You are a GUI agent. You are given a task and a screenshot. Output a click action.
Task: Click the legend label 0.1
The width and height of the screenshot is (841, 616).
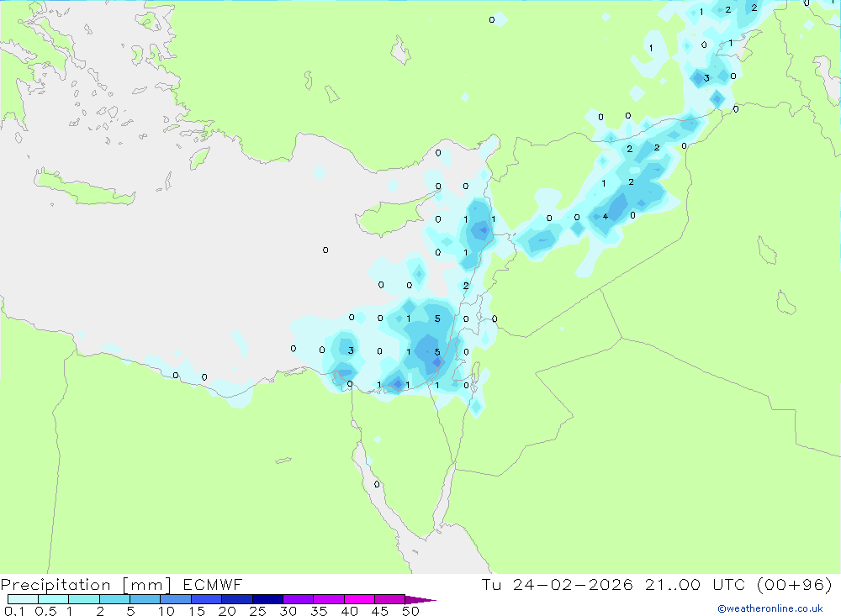13,611
